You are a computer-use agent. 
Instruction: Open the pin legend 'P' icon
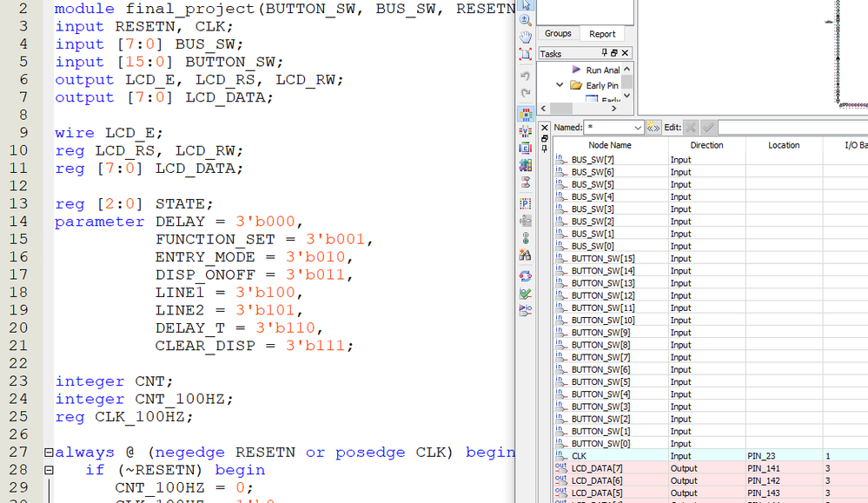[526, 203]
